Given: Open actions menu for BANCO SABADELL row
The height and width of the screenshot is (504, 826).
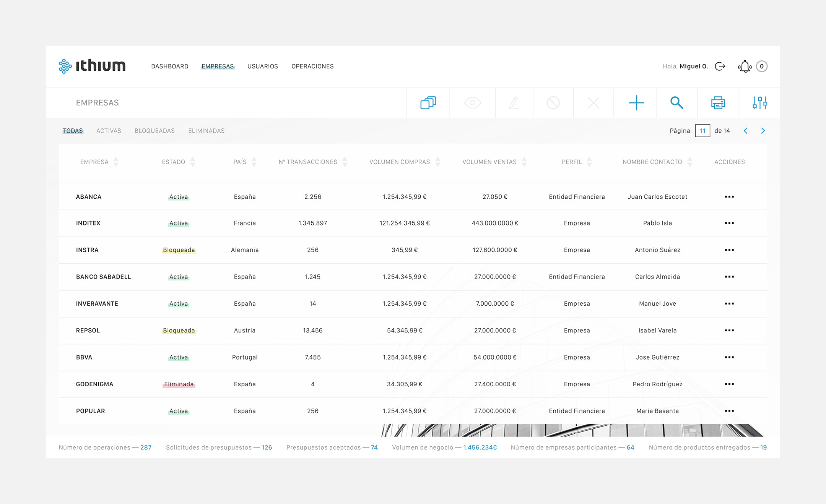Looking at the screenshot, I should click(729, 277).
